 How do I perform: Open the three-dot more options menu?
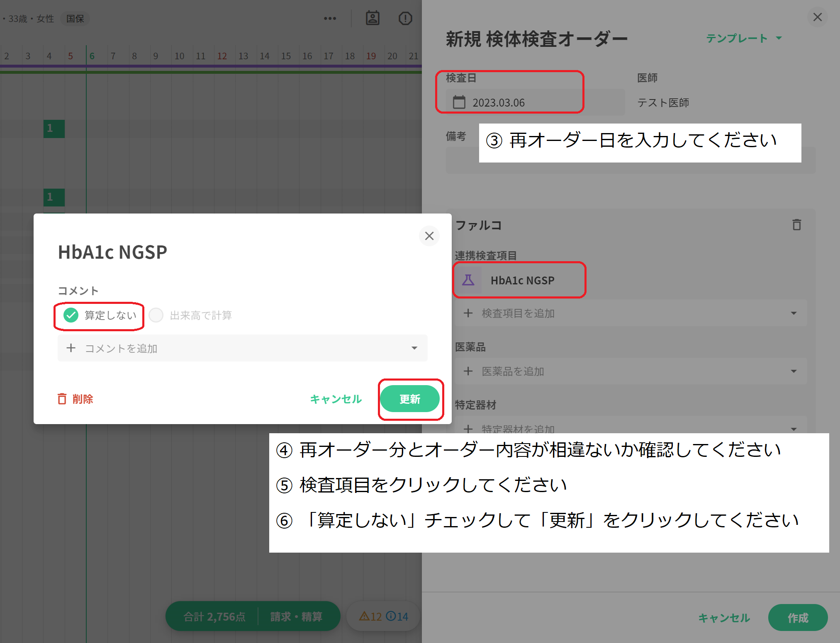[x=330, y=18]
